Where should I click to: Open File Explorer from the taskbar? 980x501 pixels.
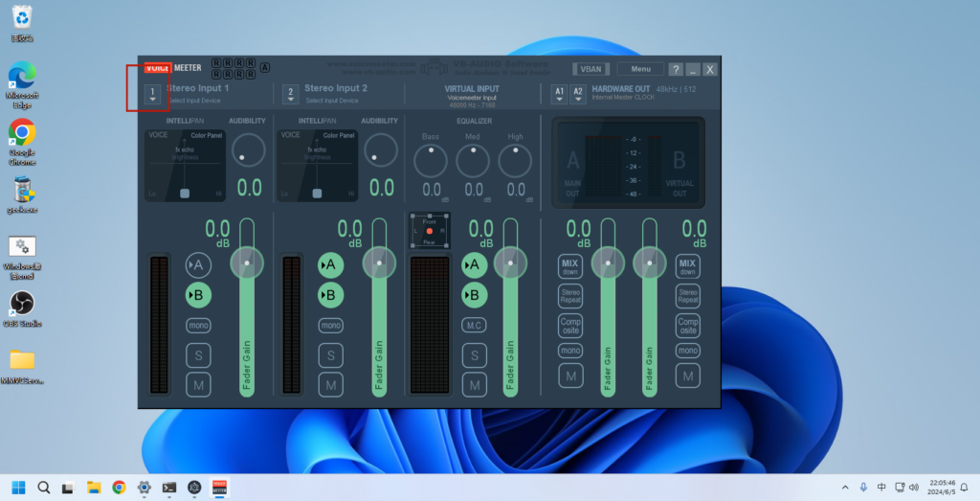click(94, 488)
